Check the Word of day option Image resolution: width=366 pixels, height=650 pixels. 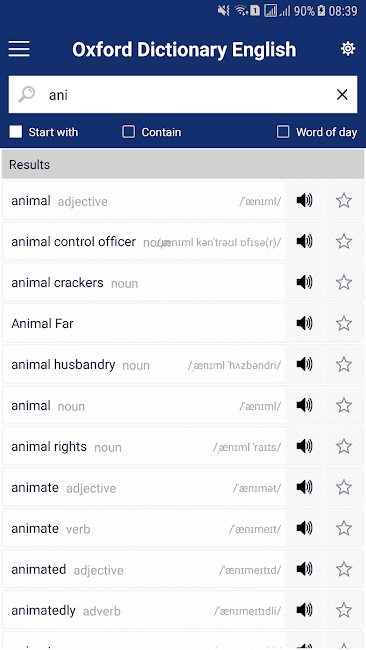click(283, 132)
